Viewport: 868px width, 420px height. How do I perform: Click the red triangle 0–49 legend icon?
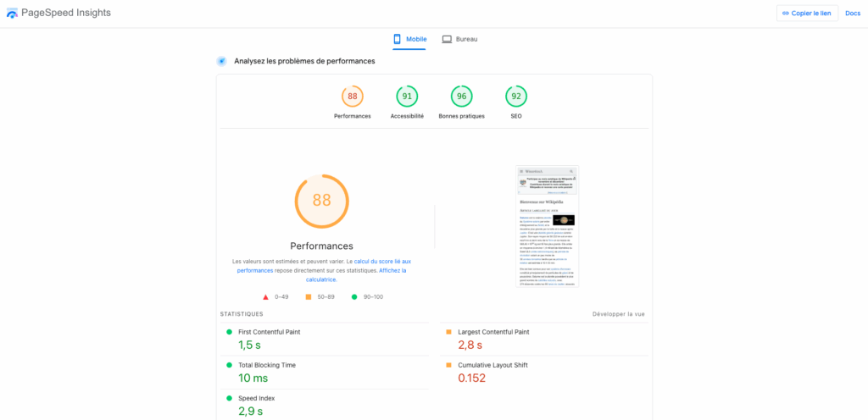click(265, 297)
